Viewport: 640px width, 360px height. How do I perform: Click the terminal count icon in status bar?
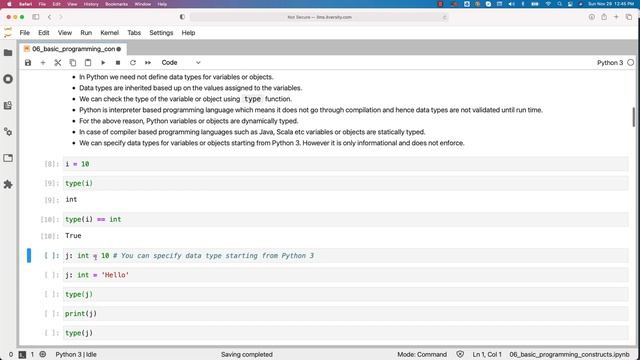tap(22, 355)
